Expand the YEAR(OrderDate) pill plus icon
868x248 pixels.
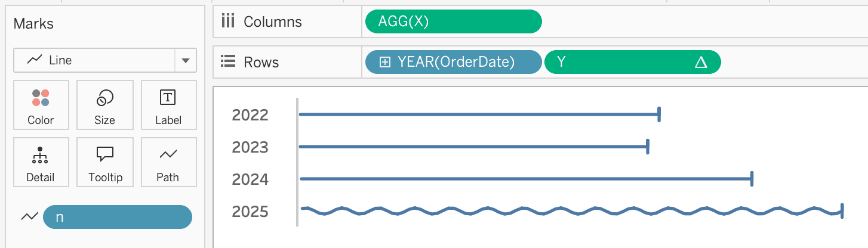tap(385, 62)
